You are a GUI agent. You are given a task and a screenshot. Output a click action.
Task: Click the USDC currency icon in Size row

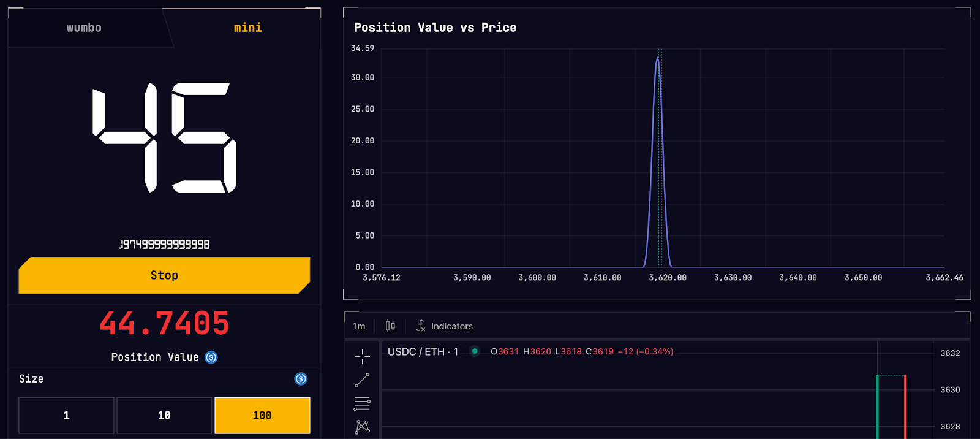point(301,379)
